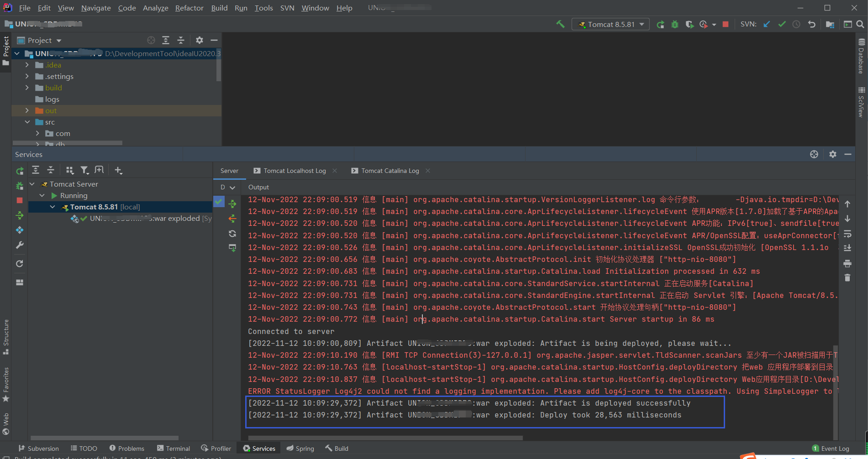
Task: Build the project with the hammer icon
Action: [560, 24]
